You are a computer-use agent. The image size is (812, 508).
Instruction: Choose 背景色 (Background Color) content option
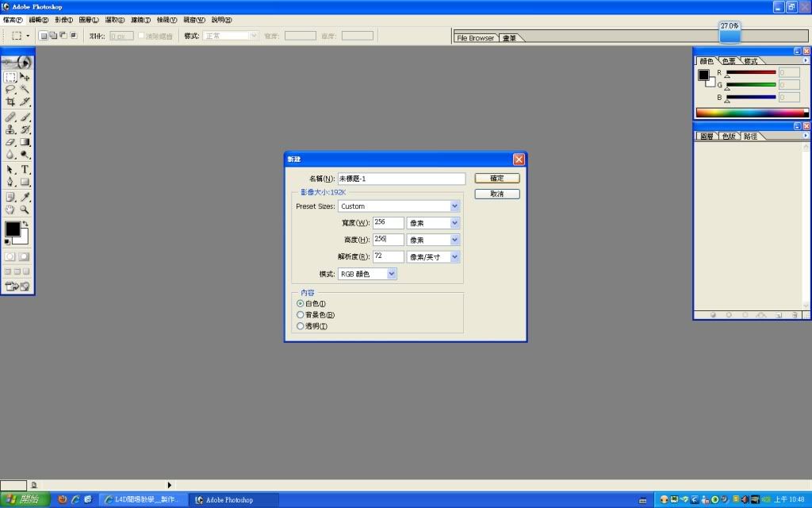point(300,314)
